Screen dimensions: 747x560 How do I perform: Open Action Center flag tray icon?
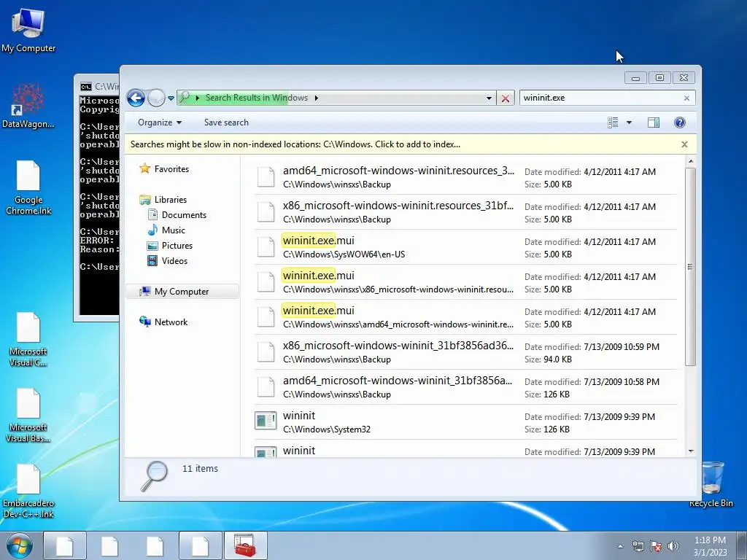point(656,546)
